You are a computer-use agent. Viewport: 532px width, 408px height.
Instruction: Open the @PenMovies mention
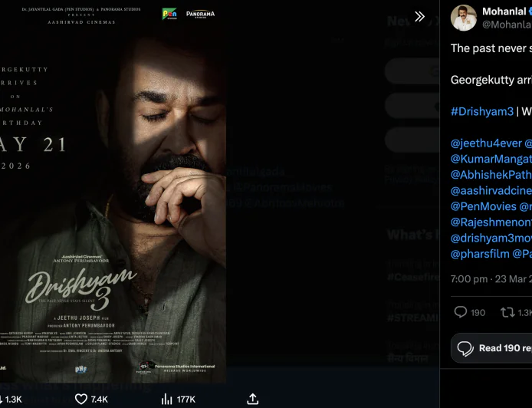pyautogui.click(x=483, y=206)
